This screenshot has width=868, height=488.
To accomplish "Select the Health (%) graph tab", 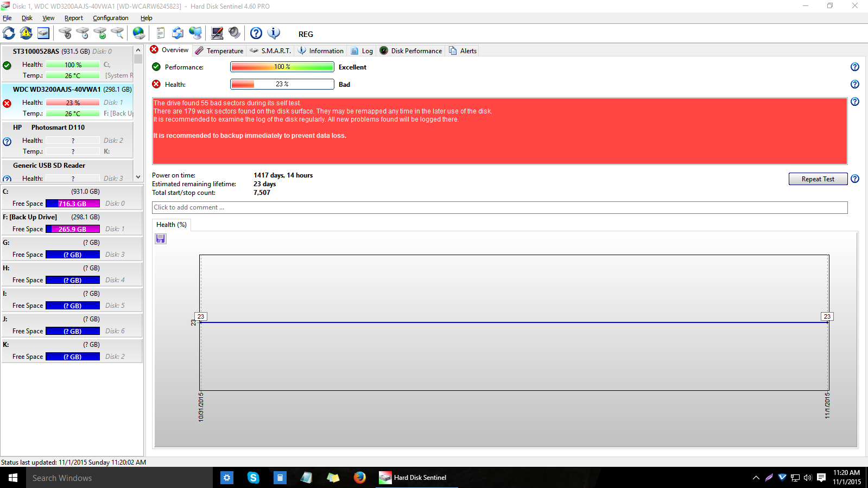I will coord(172,225).
